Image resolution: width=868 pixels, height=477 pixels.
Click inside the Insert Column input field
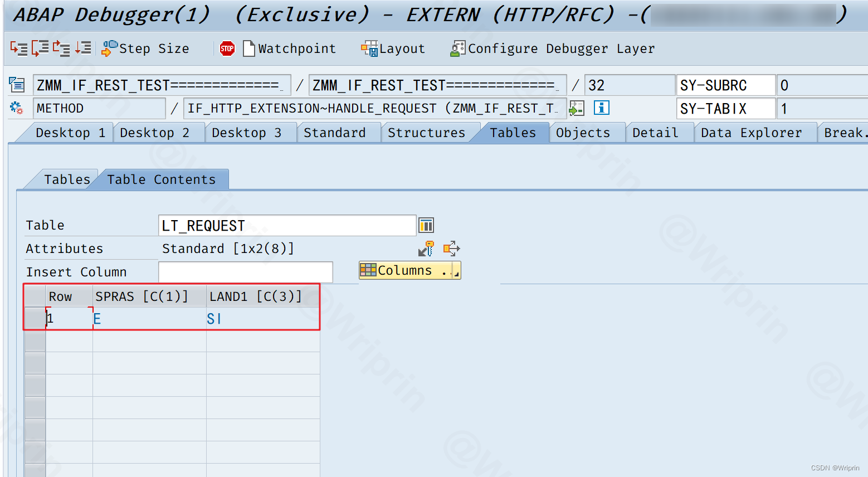pyautogui.click(x=245, y=272)
